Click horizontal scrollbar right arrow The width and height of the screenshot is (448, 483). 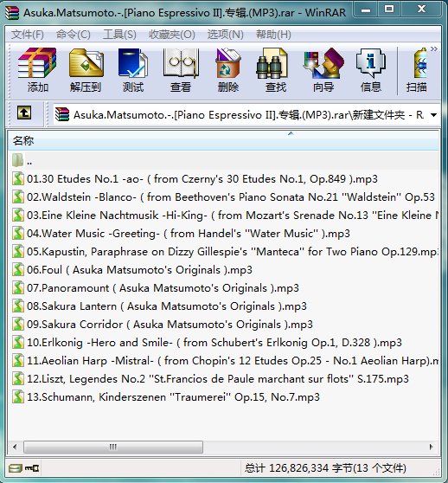click(431, 447)
